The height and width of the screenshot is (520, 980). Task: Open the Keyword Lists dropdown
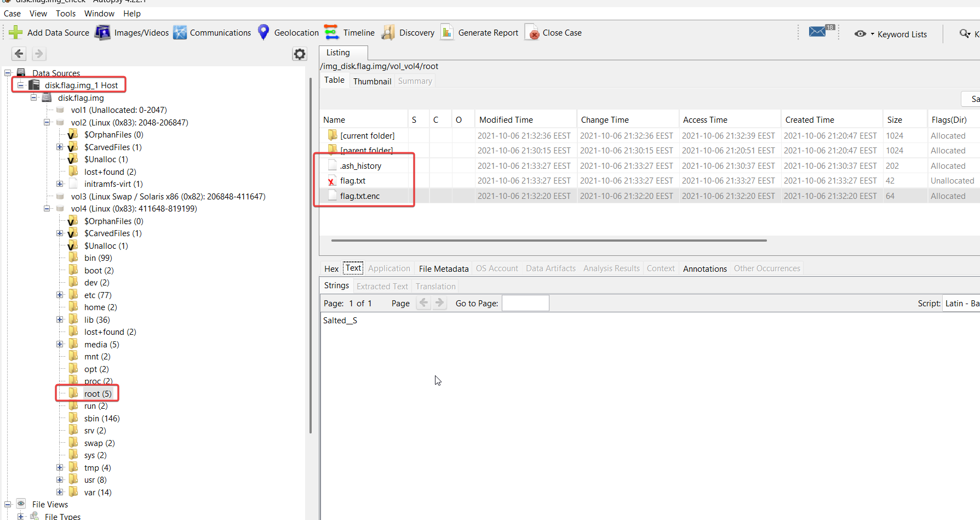(891, 34)
